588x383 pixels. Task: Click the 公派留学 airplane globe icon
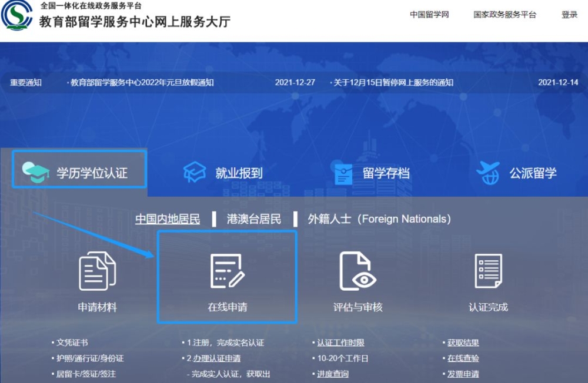click(x=488, y=173)
